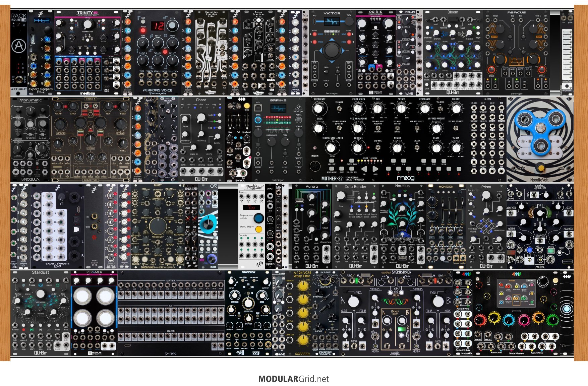Flip the VCF MODE high/low pass switch
The width and height of the screenshot is (588, 386).
pos(398,128)
